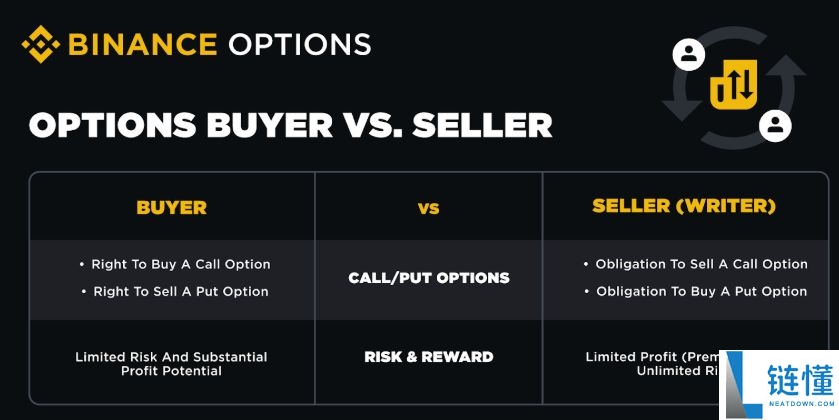The width and height of the screenshot is (839, 420).
Task: Click the yellow vs label
Action: (429, 208)
